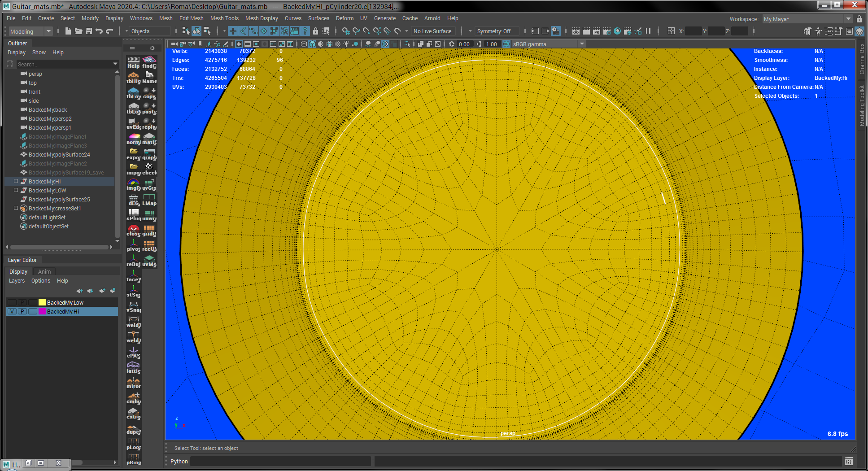Open the Options menu in Layer Editor
Screen dimensions: 868x471
coord(41,281)
